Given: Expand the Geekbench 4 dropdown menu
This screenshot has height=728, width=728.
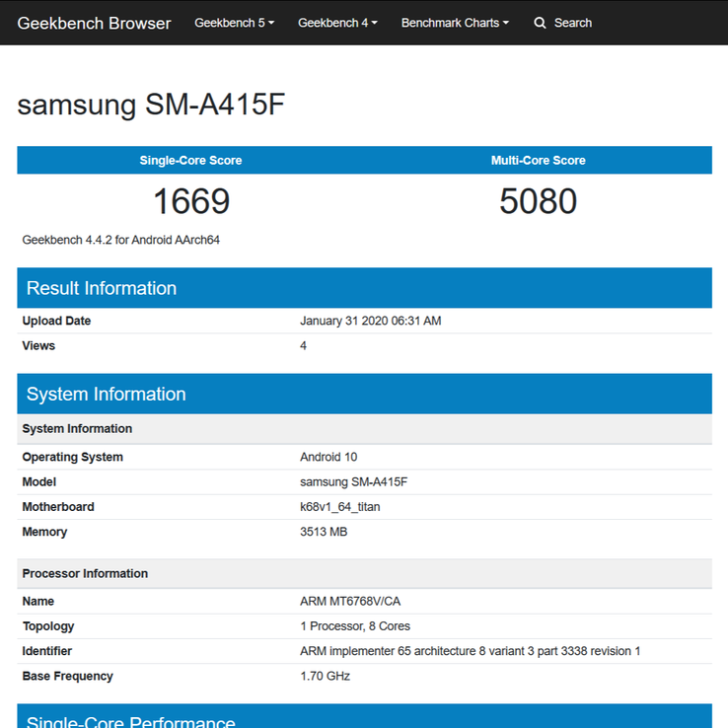Looking at the screenshot, I should coord(337,23).
